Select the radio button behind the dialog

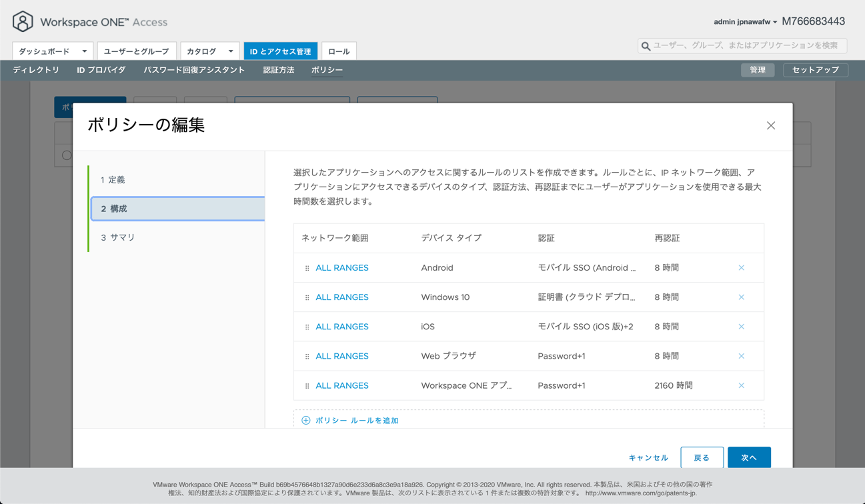[x=66, y=155]
